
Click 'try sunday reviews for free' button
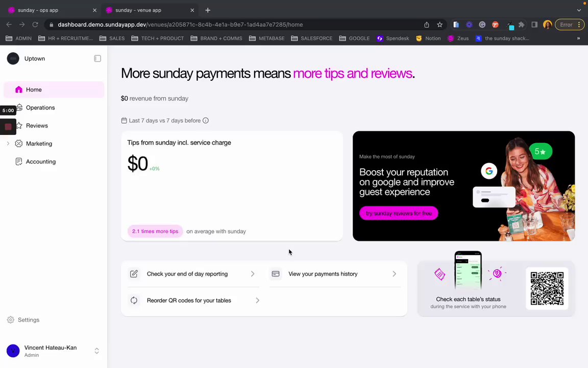click(399, 213)
